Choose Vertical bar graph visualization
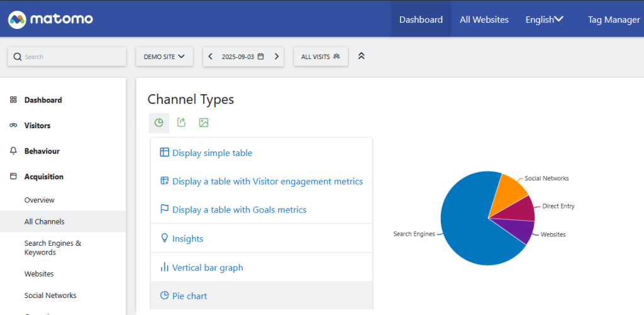The width and height of the screenshot is (644, 315). pyautogui.click(x=208, y=267)
